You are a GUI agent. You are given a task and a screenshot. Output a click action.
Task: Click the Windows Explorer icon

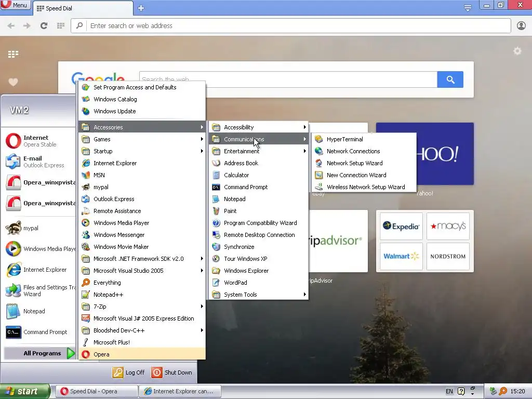click(216, 270)
